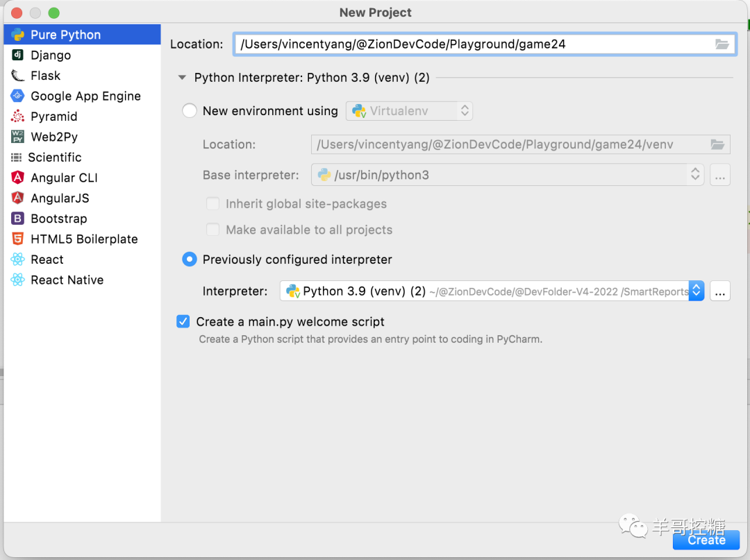The width and height of the screenshot is (750, 560).
Task: Collapse the Python Interpreter section triangle
Action: 182,78
